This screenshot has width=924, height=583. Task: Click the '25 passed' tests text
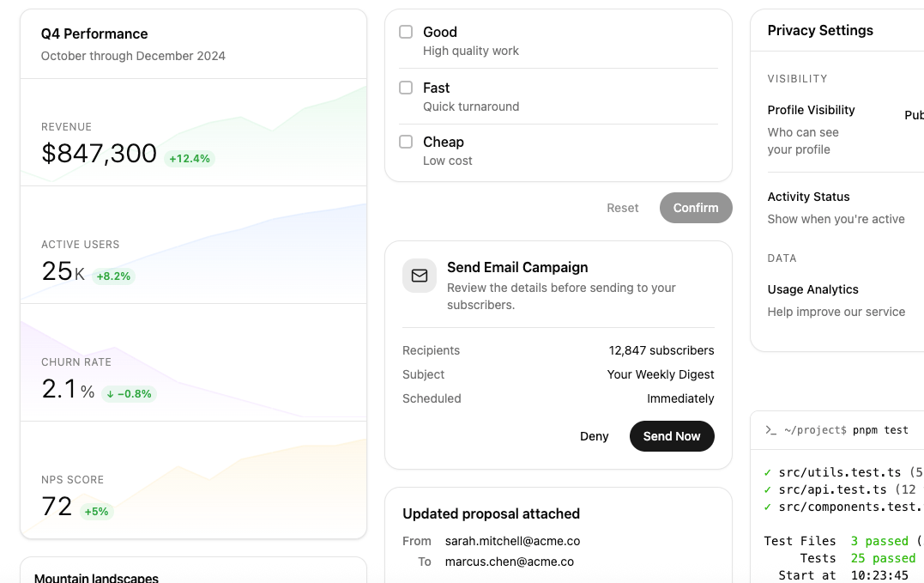pos(884,558)
